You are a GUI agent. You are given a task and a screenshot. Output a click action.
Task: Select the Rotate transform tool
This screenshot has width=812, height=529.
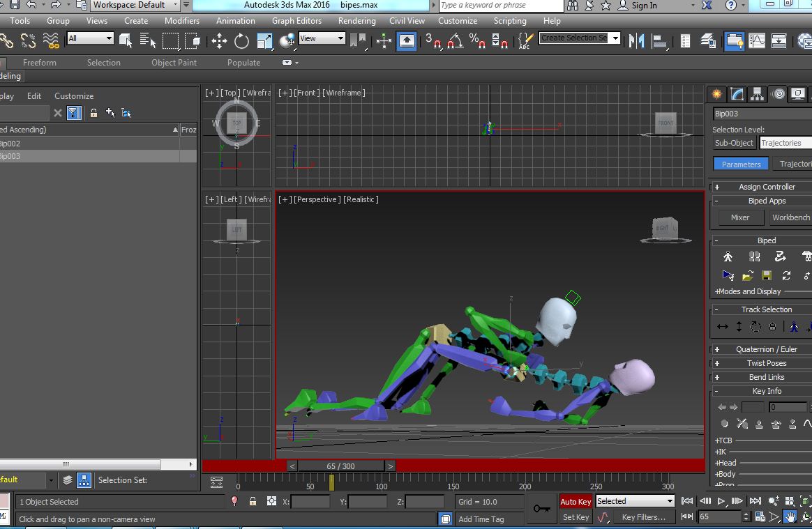(241, 41)
